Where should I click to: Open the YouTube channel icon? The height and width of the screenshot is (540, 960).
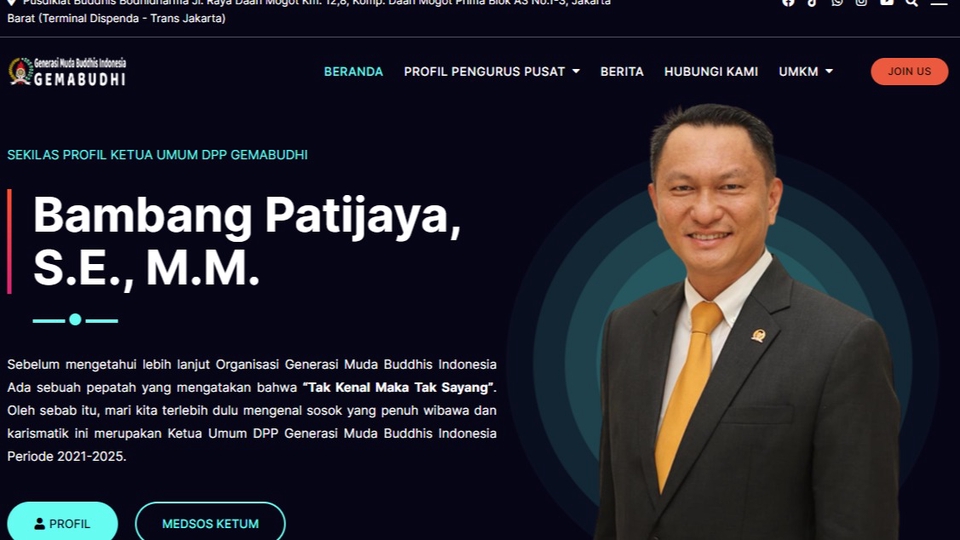887,2
